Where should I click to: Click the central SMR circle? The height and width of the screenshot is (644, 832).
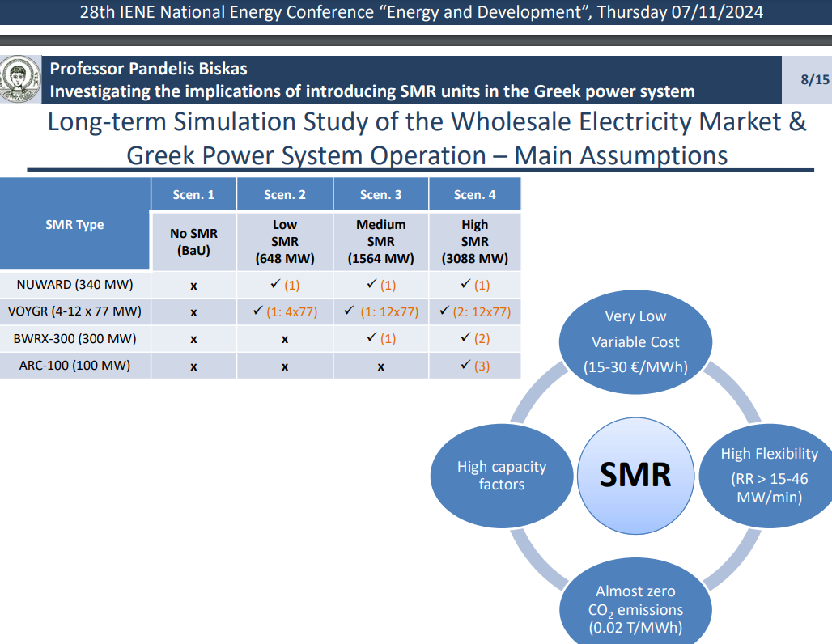[x=635, y=473]
